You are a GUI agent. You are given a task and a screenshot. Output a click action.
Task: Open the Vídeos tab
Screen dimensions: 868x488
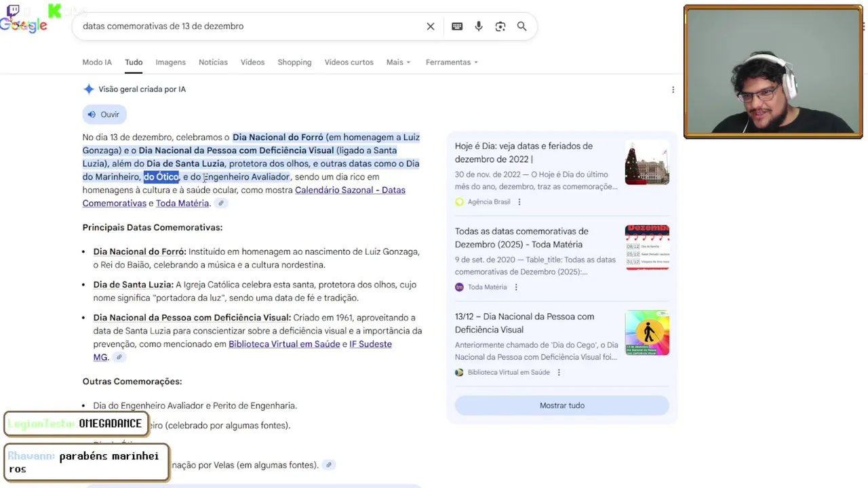point(252,62)
